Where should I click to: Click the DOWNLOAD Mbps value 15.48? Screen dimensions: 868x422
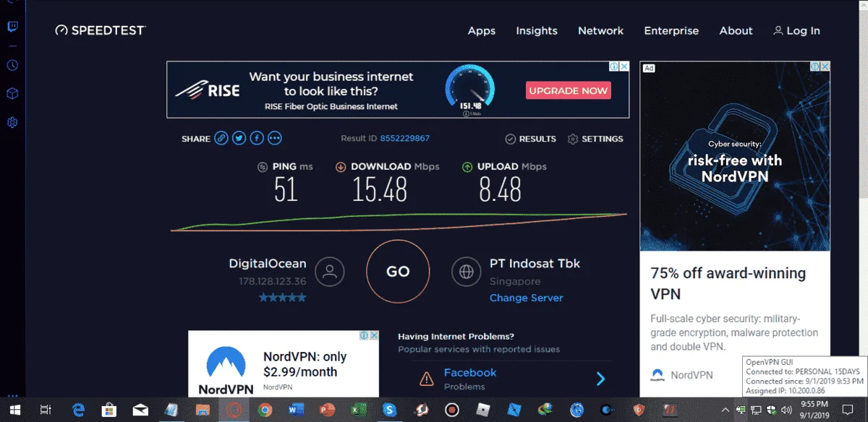click(380, 189)
